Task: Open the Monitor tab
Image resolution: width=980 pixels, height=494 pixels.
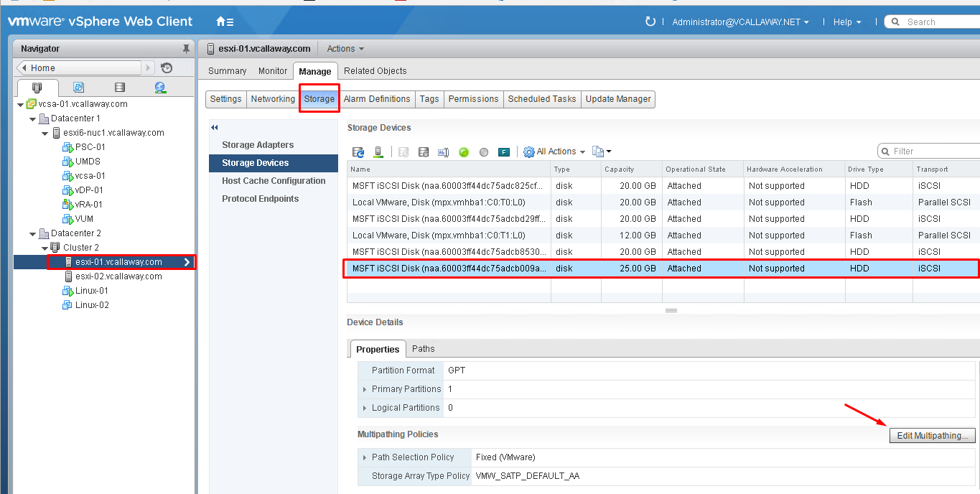Action: point(273,71)
